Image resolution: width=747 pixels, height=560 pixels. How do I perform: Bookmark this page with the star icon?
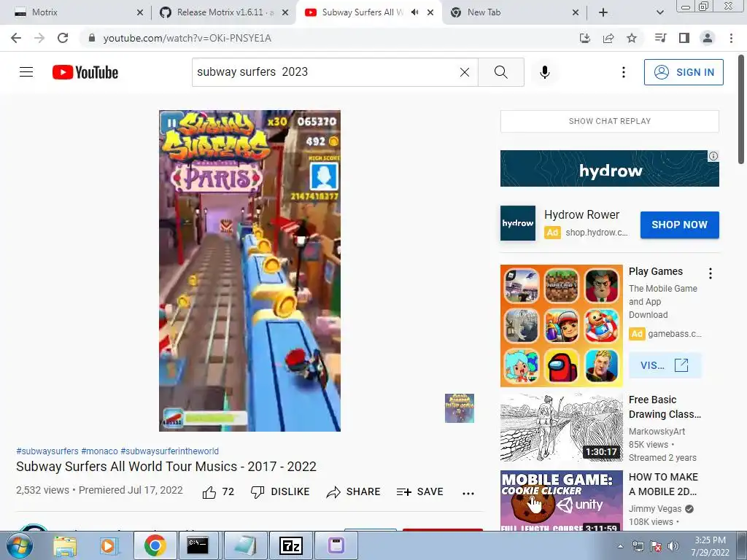[632, 38]
